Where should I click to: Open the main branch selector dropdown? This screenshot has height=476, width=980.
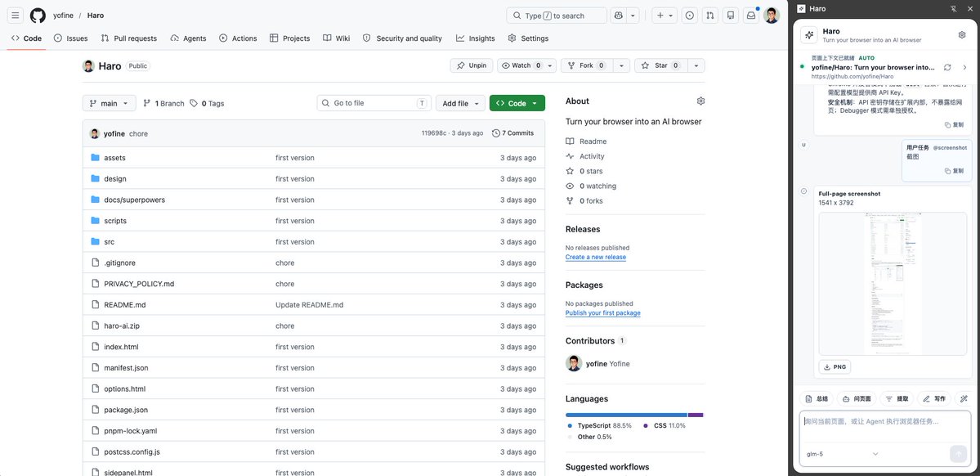[109, 103]
